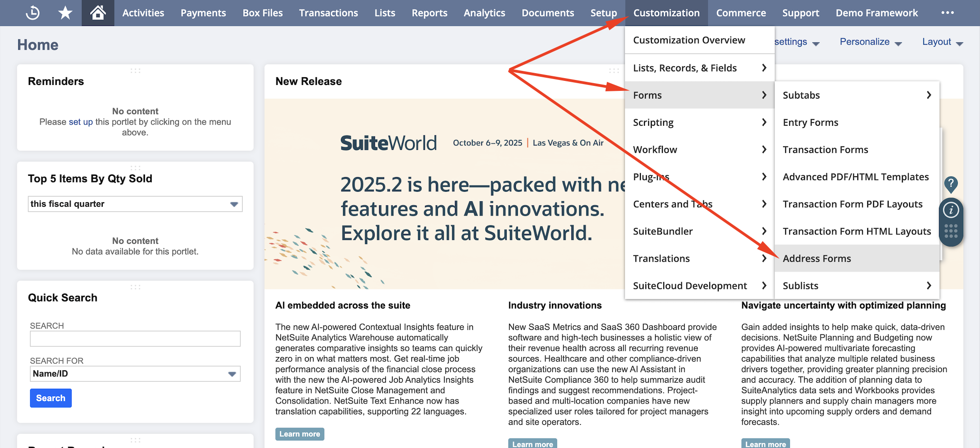This screenshot has height=448, width=980.
Task: Select Transaction Form HTML Layouts
Action: pos(857,231)
